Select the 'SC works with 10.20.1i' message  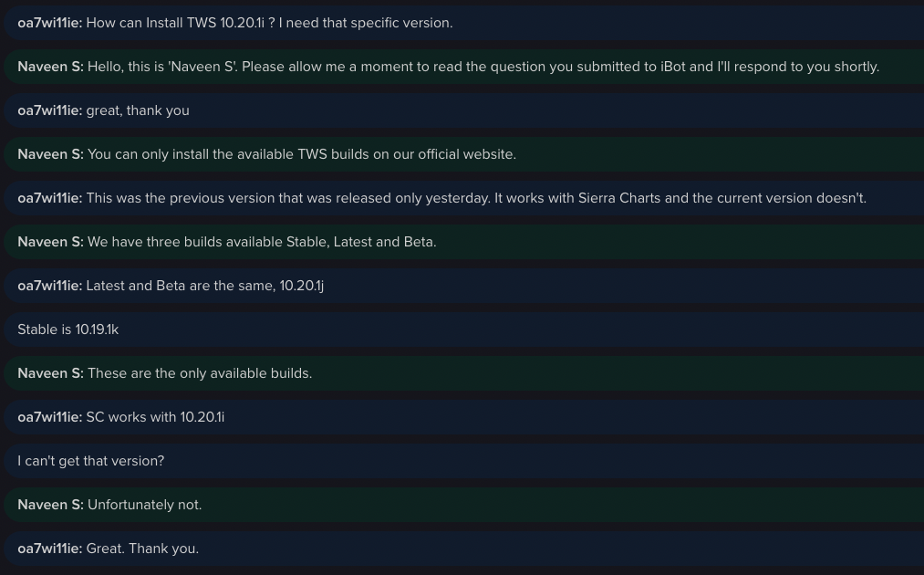(x=155, y=417)
